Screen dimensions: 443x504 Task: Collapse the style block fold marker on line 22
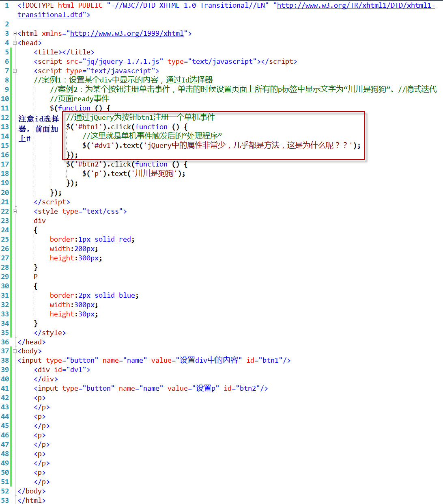(15, 211)
